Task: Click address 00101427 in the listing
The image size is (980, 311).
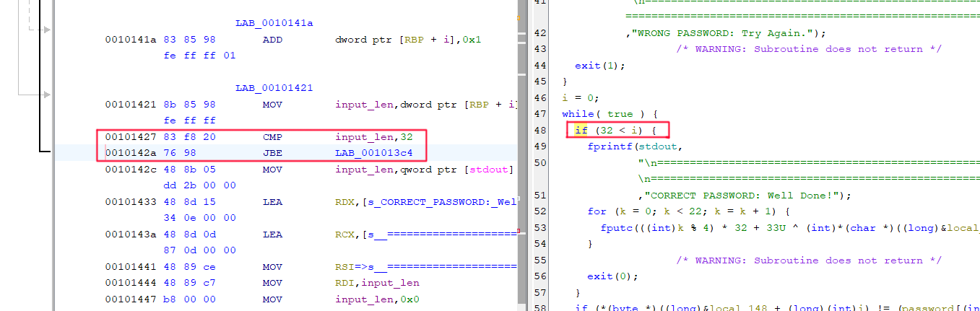Action: [x=130, y=136]
